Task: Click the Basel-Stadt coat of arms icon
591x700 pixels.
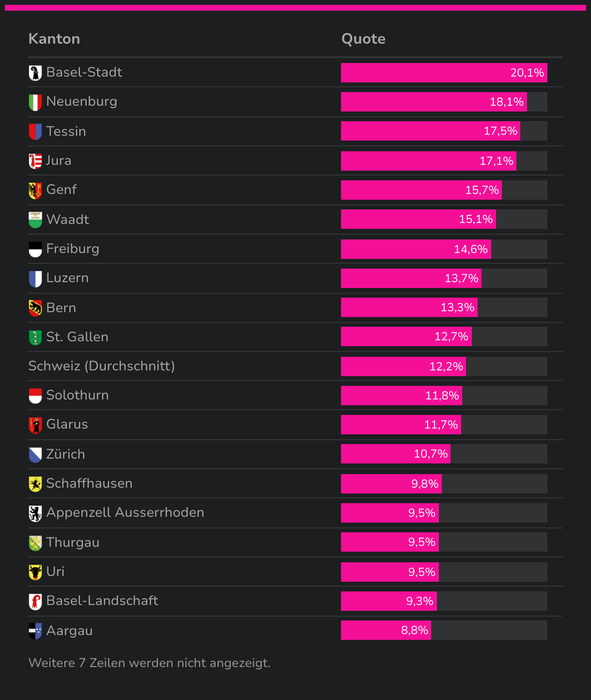Action: click(x=35, y=73)
